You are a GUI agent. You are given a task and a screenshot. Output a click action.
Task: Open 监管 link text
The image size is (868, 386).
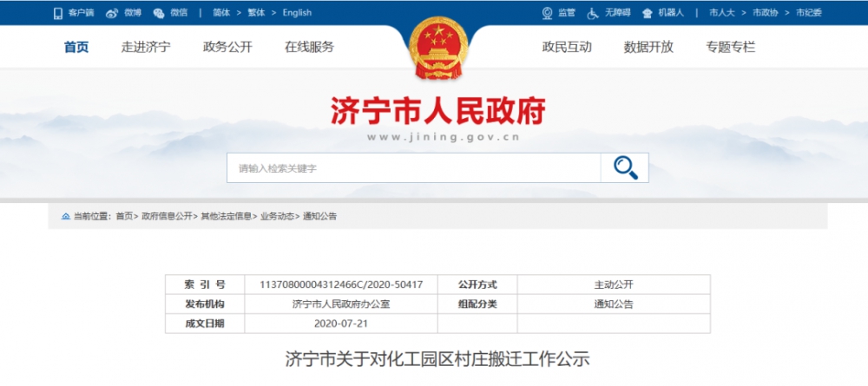566,13
